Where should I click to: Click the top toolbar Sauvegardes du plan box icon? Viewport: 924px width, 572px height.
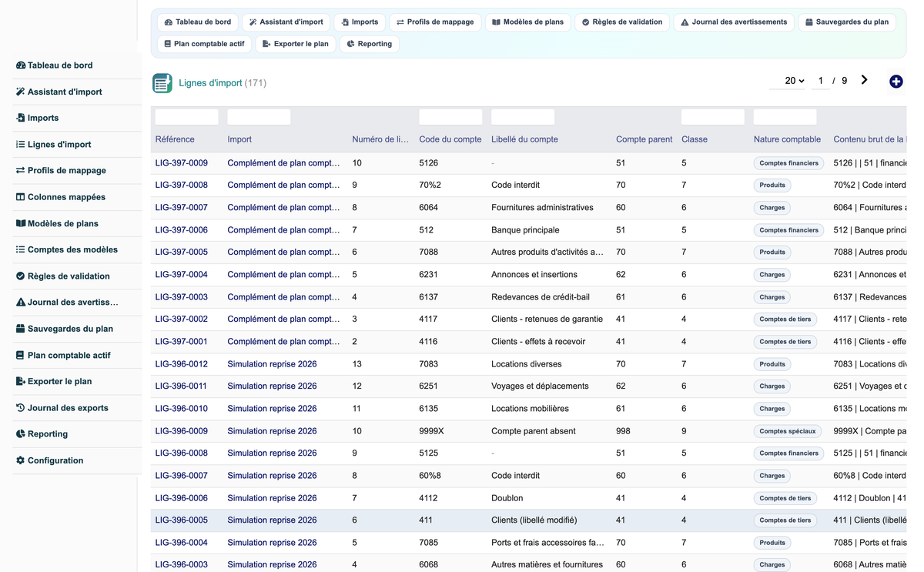point(809,22)
